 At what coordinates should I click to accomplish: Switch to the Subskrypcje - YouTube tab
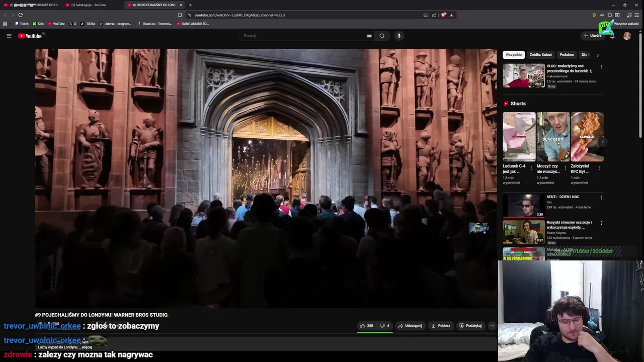91,5
